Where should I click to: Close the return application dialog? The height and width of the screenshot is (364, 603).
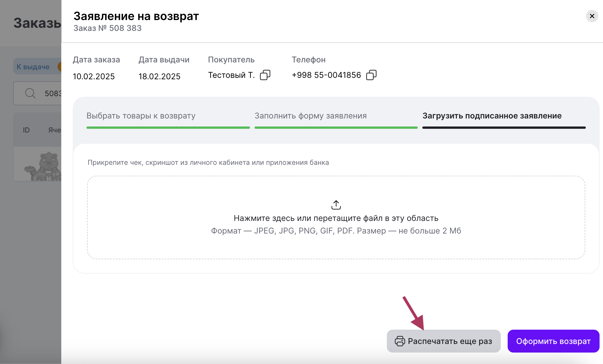pos(592,16)
